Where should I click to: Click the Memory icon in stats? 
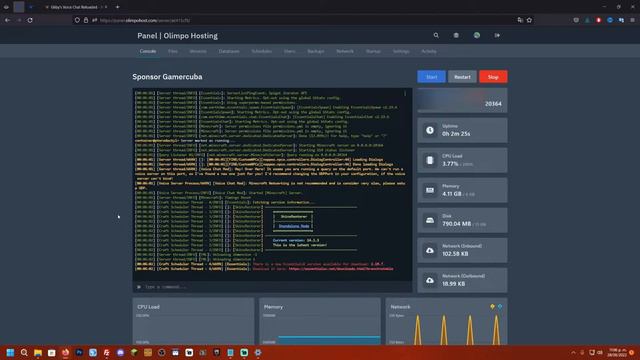[430, 190]
